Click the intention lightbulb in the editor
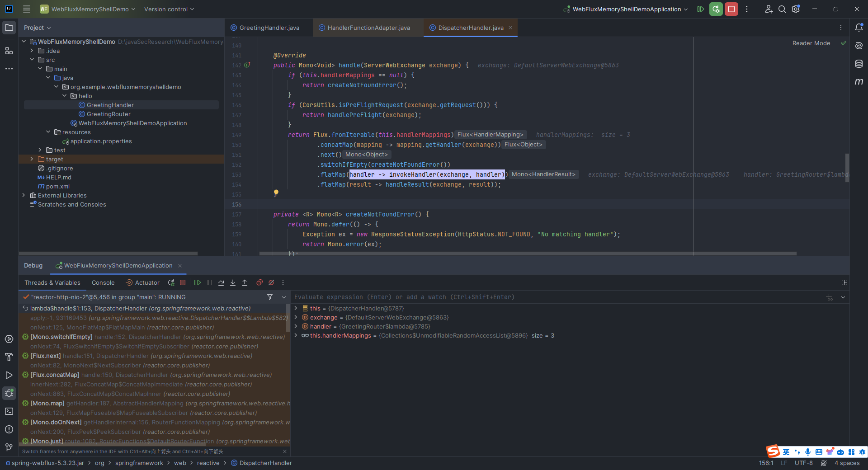Screen dimensions: 868x470 click(276, 193)
